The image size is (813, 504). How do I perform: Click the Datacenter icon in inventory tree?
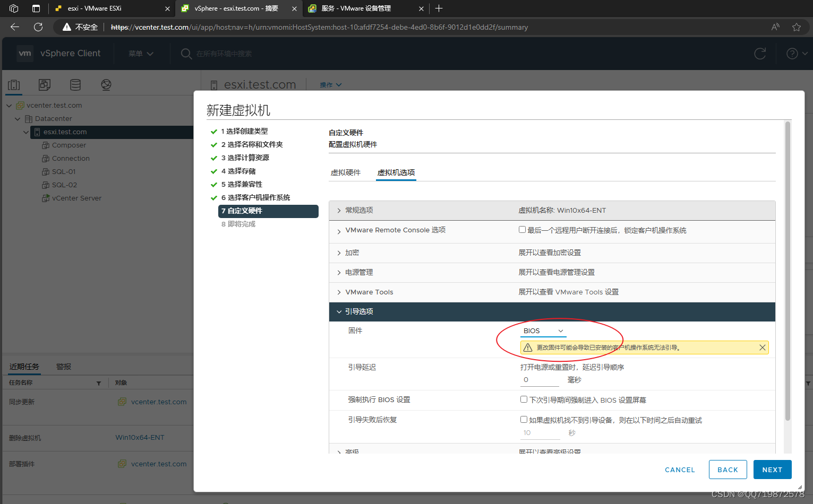coord(29,119)
